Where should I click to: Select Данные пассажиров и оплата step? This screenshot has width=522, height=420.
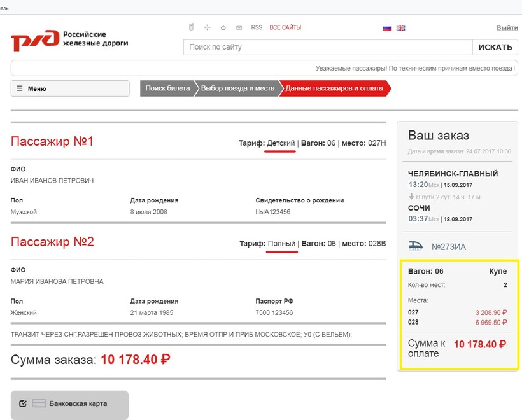pos(334,88)
